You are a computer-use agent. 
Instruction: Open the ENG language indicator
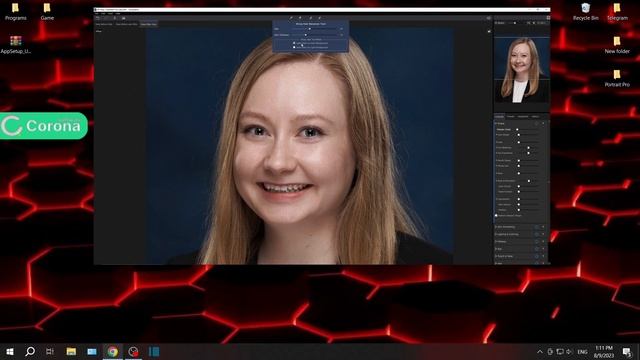point(582,352)
